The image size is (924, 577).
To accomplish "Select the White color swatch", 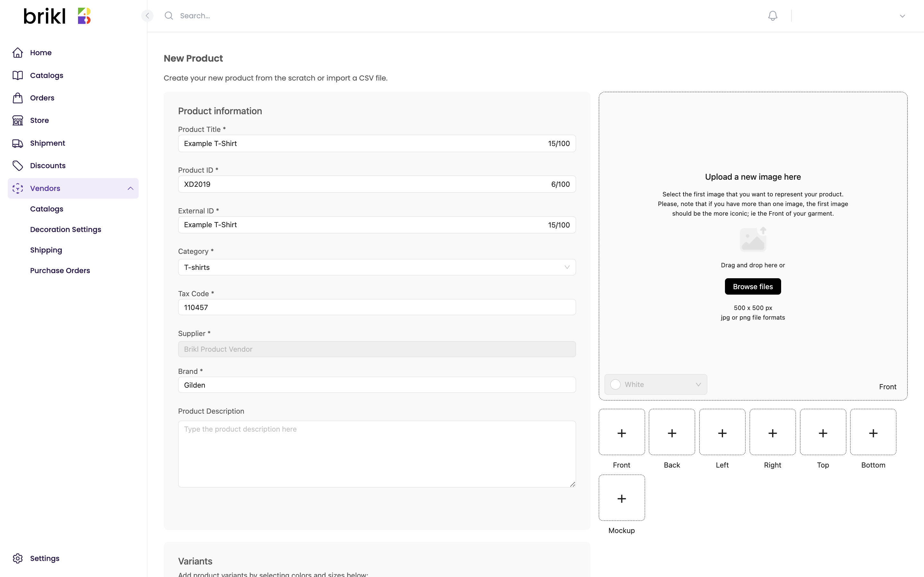I will [617, 384].
